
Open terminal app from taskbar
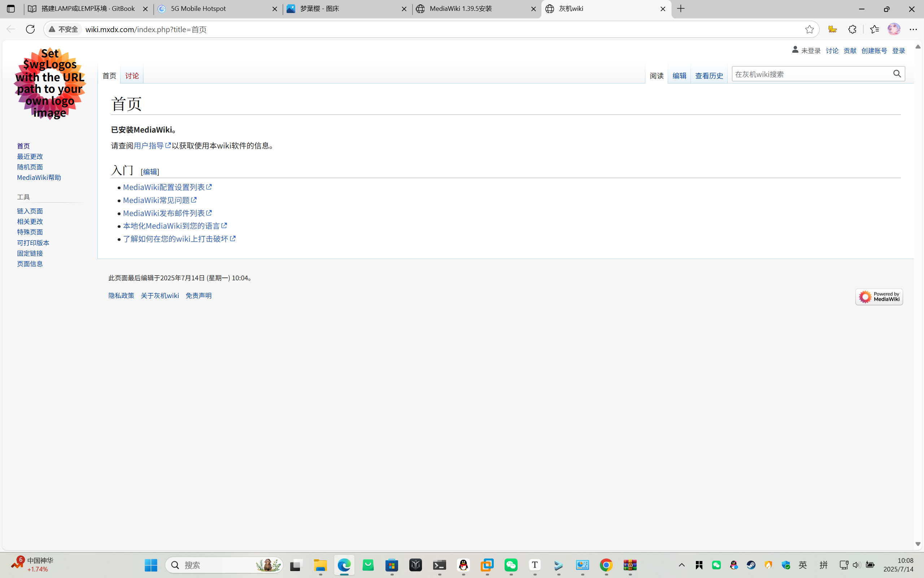(x=440, y=565)
